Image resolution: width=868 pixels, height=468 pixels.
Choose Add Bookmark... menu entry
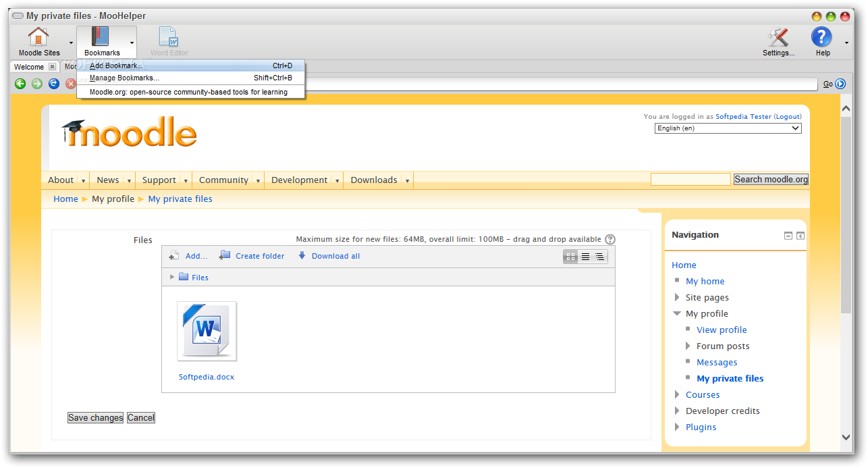click(x=191, y=66)
